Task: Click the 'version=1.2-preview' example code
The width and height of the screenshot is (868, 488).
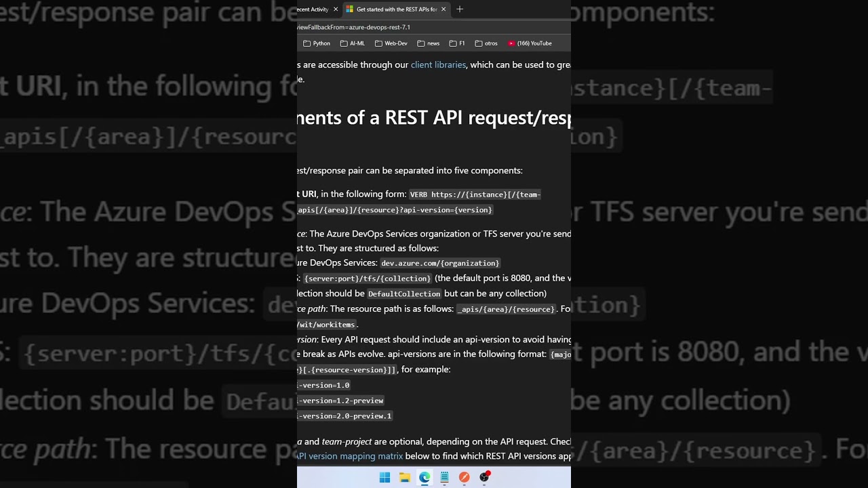Action: pos(340,401)
